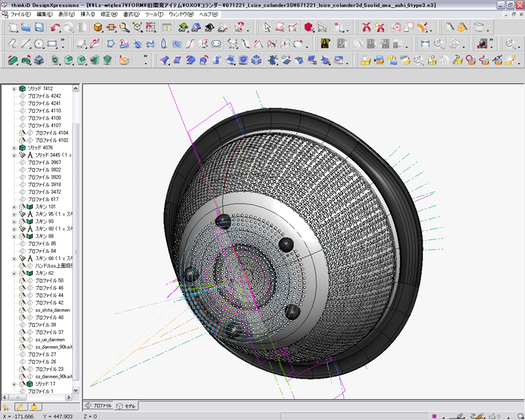Click the magenta color swatch in status bar
The height and width of the screenshot is (420, 525).
pyautogui.click(x=434, y=416)
